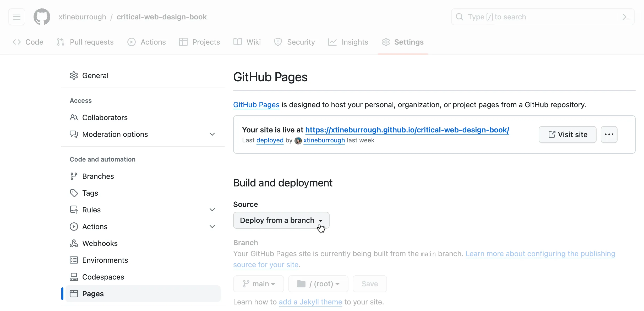Expand the Moderation options section
The width and height of the screenshot is (644, 311).
point(212,134)
